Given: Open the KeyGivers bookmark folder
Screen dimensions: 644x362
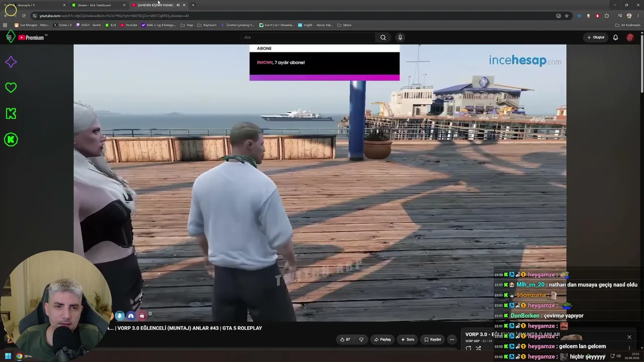Looking at the screenshot, I should [207, 25].
